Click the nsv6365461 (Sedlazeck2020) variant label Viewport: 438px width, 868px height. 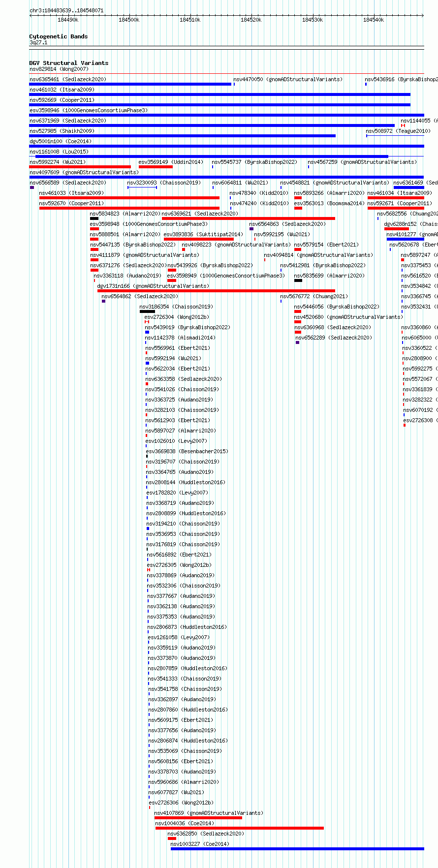[68, 79]
